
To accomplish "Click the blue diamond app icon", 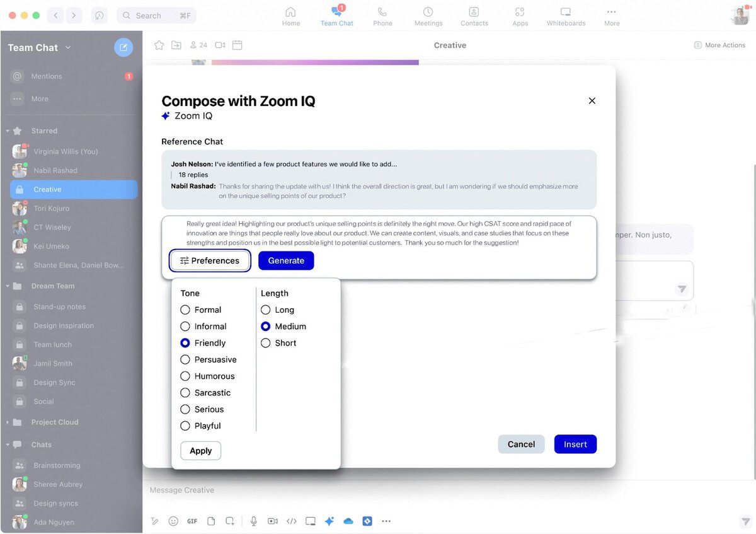I will tap(367, 521).
